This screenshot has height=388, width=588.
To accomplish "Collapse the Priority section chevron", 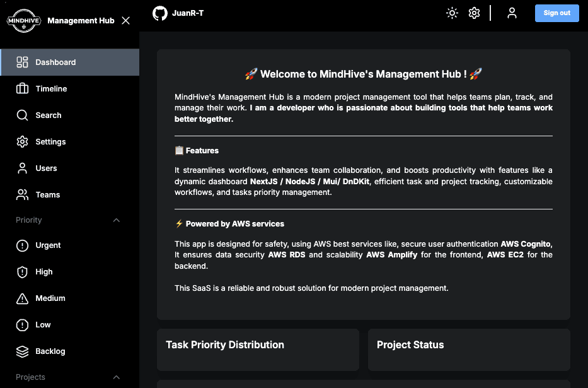I will (x=116, y=220).
